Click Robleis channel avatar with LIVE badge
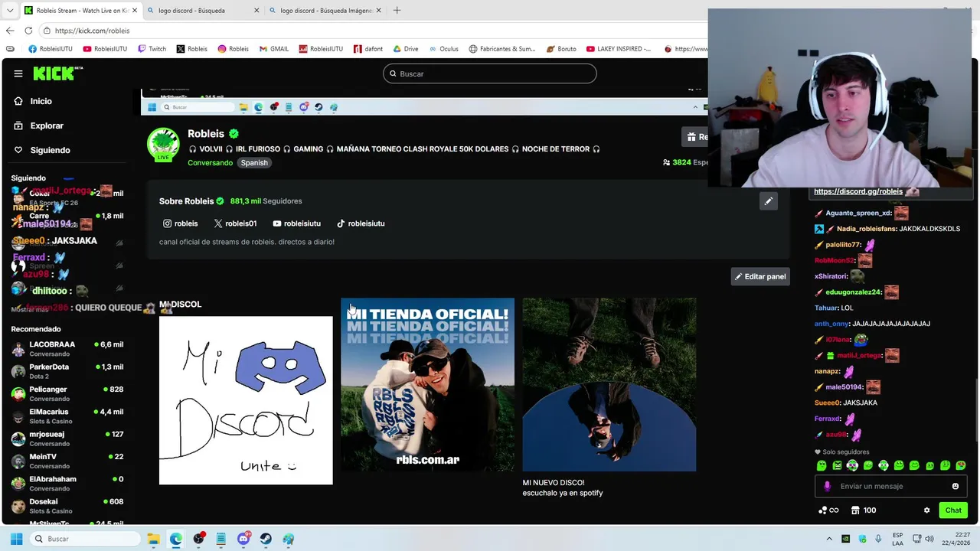Image resolution: width=980 pixels, height=551 pixels. point(163,145)
